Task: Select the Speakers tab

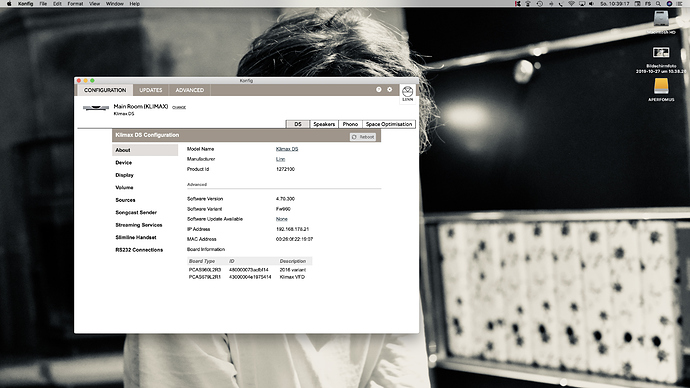Action: click(x=324, y=124)
